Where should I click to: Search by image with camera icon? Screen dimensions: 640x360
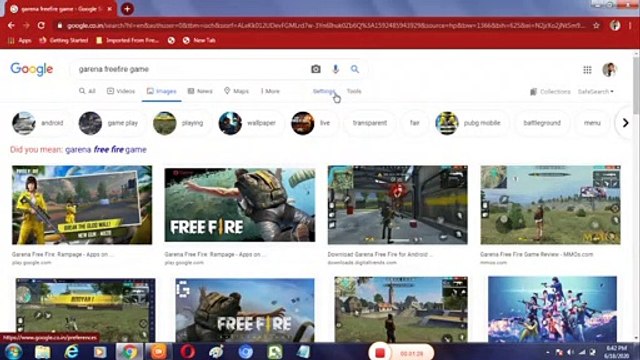click(x=316, y=69)
